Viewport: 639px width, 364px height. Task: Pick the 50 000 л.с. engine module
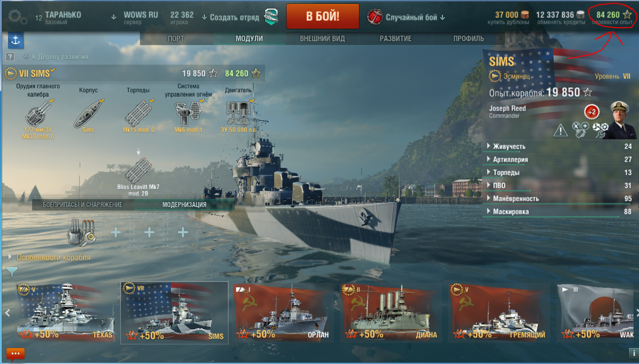[238, 113]
